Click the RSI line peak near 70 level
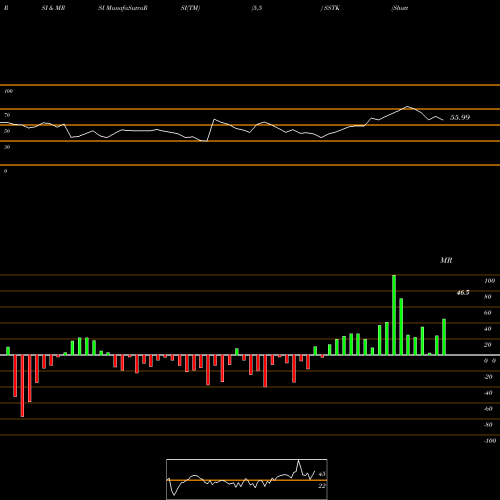Screen dimensions: 500x500 (407, 107)
